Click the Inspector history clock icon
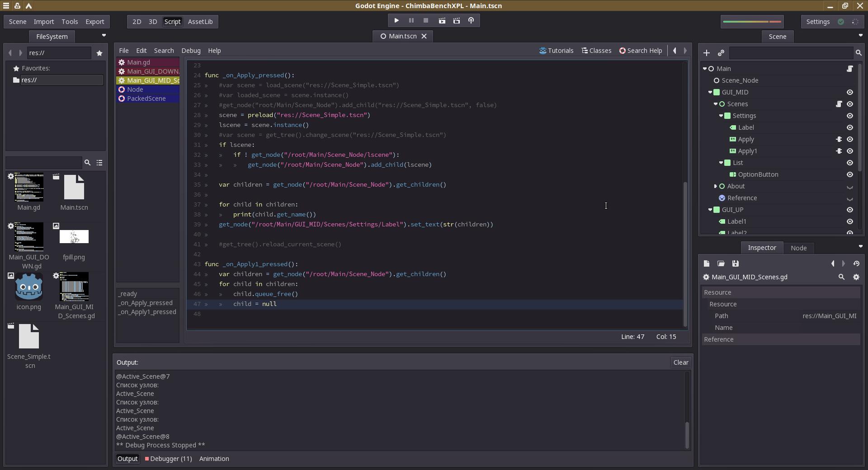 [856, 263]
